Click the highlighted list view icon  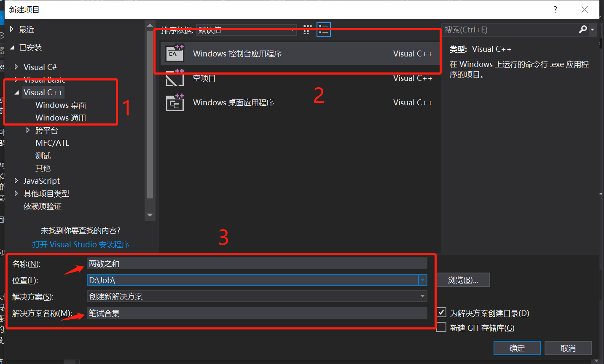(323, 29)
